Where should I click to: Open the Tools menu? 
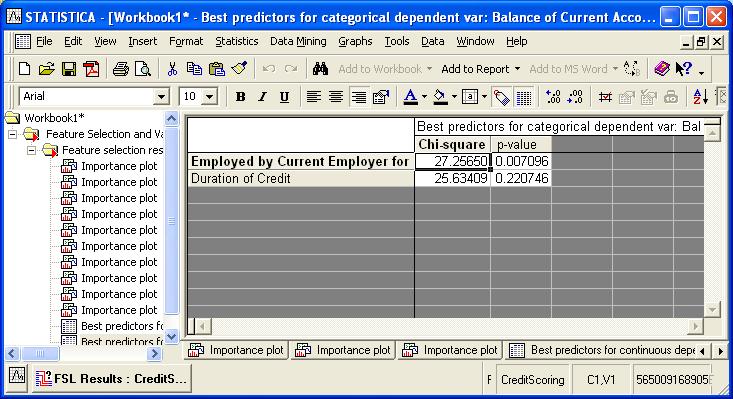[x=397, y=41]
